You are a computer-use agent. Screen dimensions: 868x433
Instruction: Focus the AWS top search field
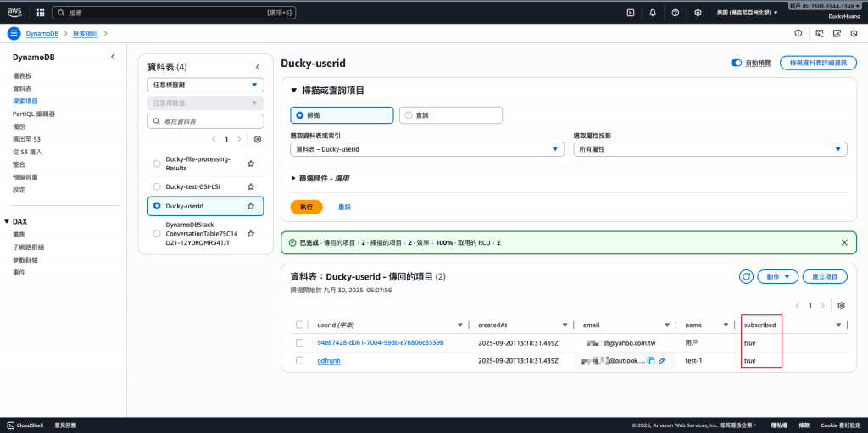174,12
